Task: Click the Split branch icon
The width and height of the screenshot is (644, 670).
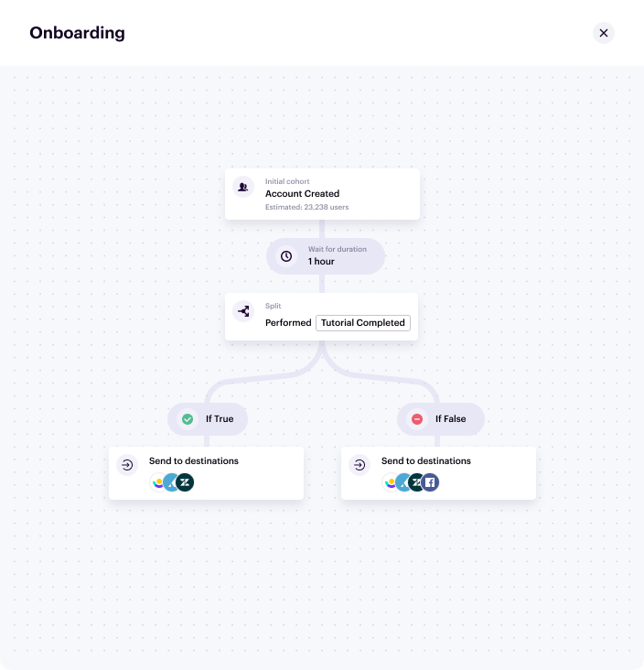Action: [x=243, y=311]
